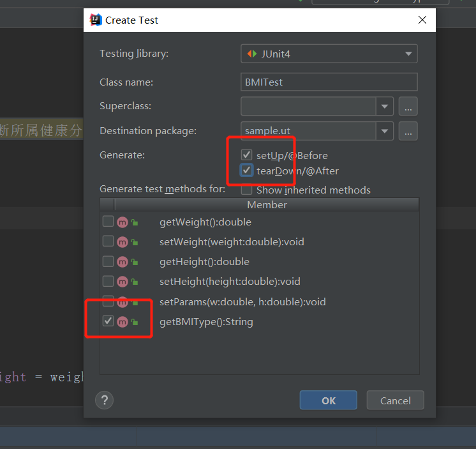This screenshot has width=476, height=449.
Task: Click method icon for setHeight
Action: (x=123, y=282)
